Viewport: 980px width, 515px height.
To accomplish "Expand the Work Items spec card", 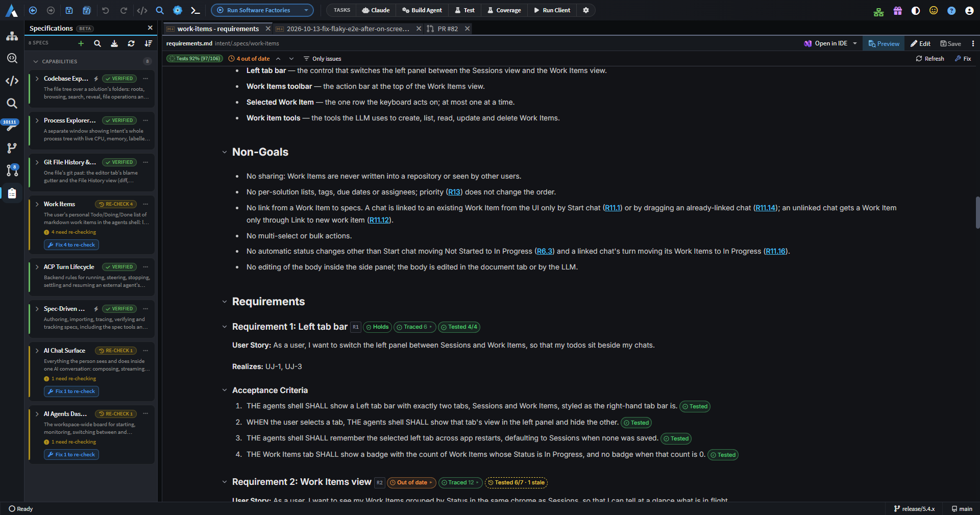I will coord(37,204).
